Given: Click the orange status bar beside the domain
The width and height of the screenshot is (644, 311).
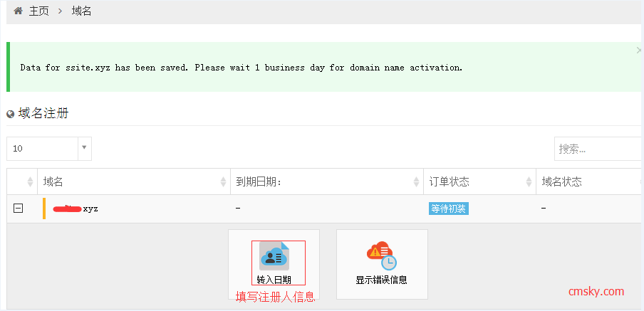Looking at the screenshot, I should 44,209.
